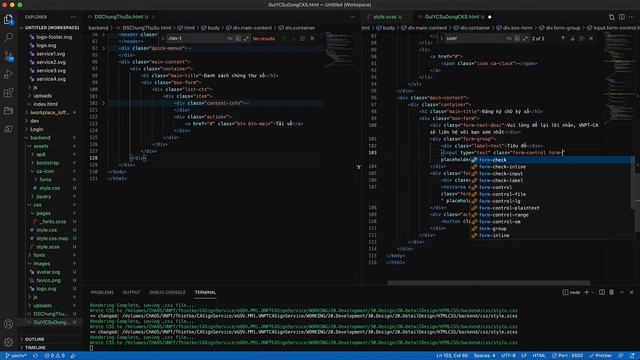Expand the TIMELINE section
Screen dimensions: 640x360
35,347
